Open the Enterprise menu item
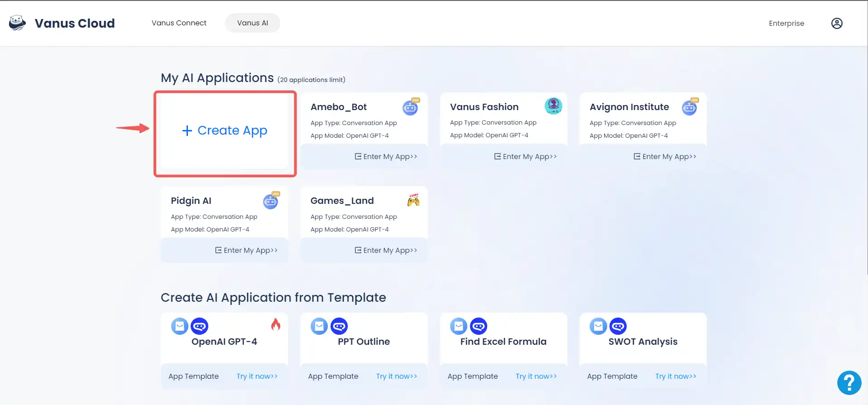The width and height of the screenshot is (868, 405). (x=786, y=24)
